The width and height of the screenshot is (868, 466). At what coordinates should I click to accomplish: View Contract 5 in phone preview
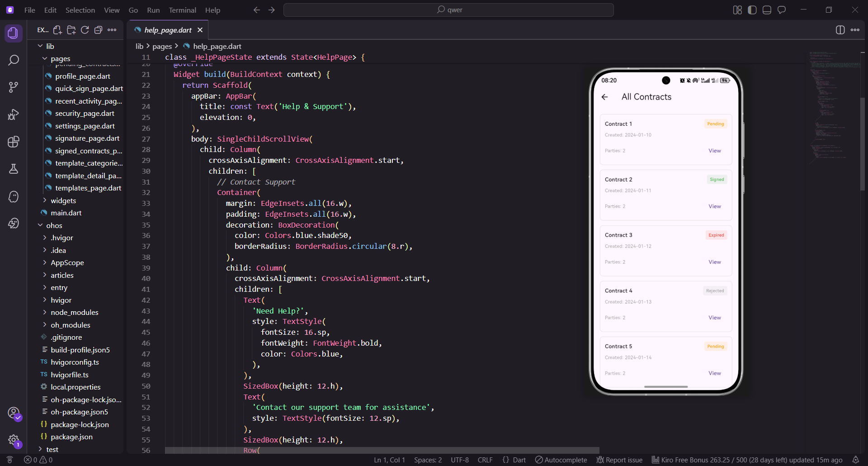(714, 373)
